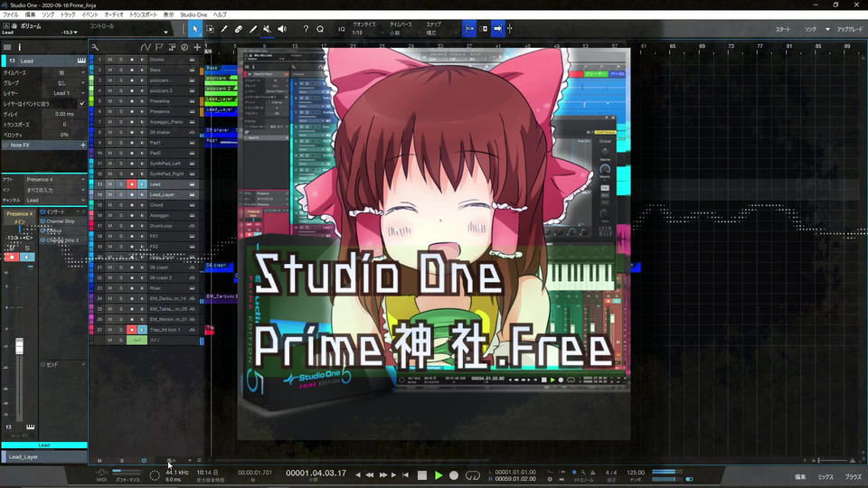Add tracks with the plus icon
The image size is (868, 488).
click(x=197, y=48)
